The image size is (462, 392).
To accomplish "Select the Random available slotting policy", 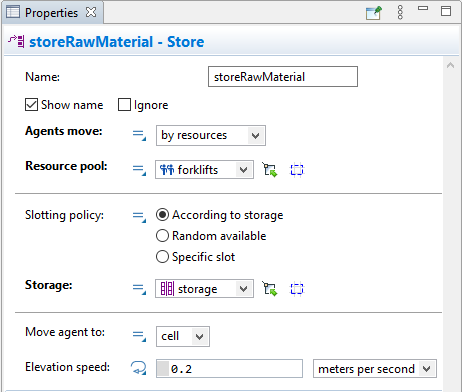I will point(162,236).
